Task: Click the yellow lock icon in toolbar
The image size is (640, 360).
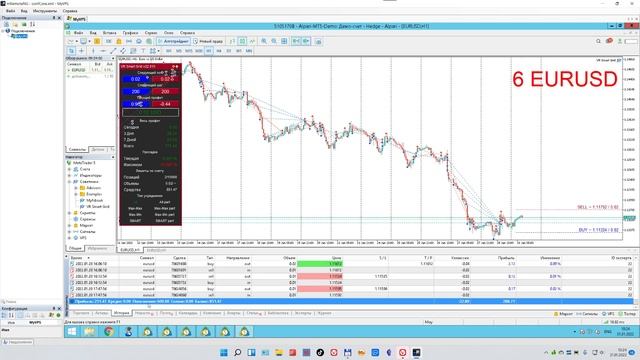Action: (x=119, y=41)
